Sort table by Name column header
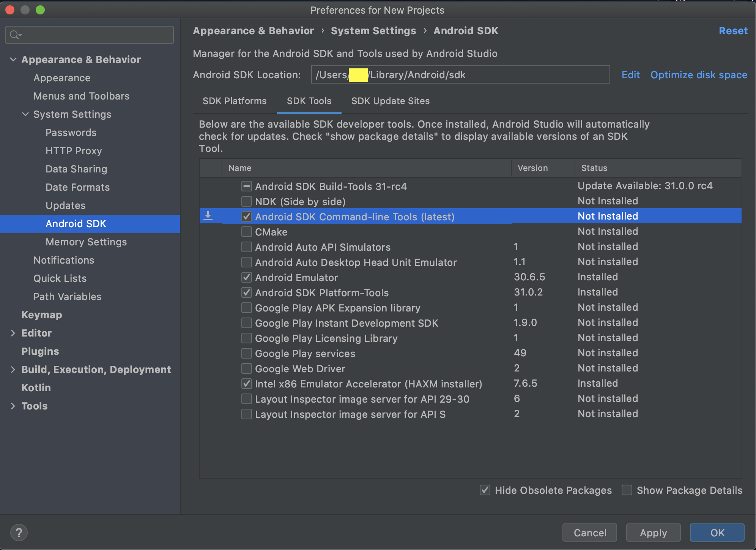The width and height of the screenshot is (756, 550). [367, 168]
